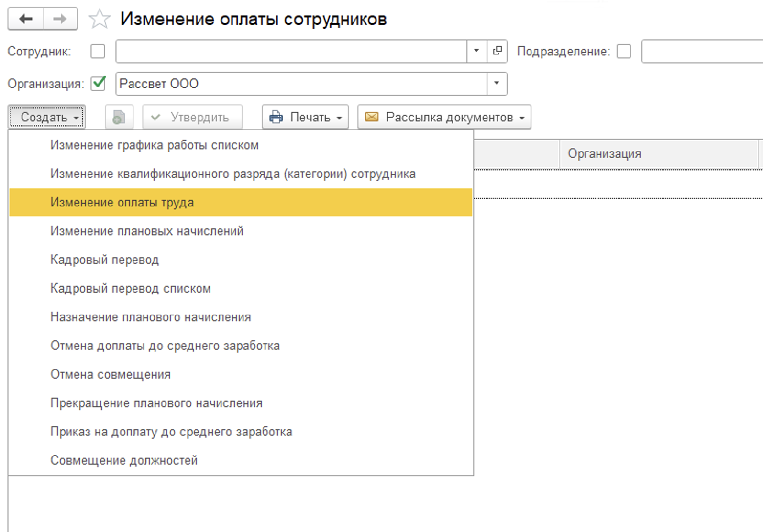Choose Изменение плановых начислений

(x=241, y=231)
